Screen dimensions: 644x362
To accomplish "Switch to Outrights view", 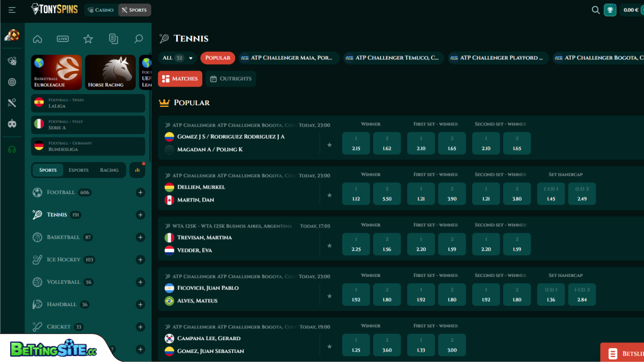I will [x=230, y=79].
